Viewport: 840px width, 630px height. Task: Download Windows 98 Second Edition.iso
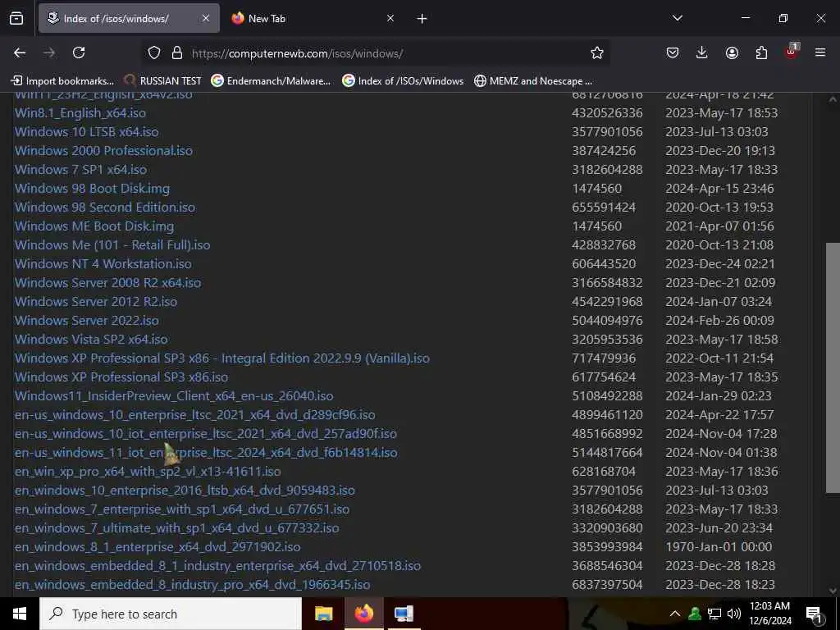[x=105, y=208]
